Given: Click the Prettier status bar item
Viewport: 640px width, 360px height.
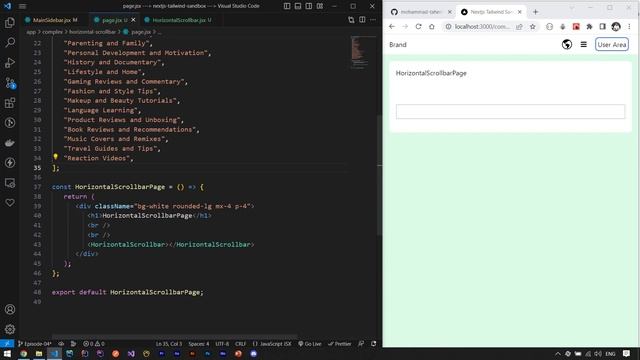Looking at the screenshot, I should click(x=340, y=344).
